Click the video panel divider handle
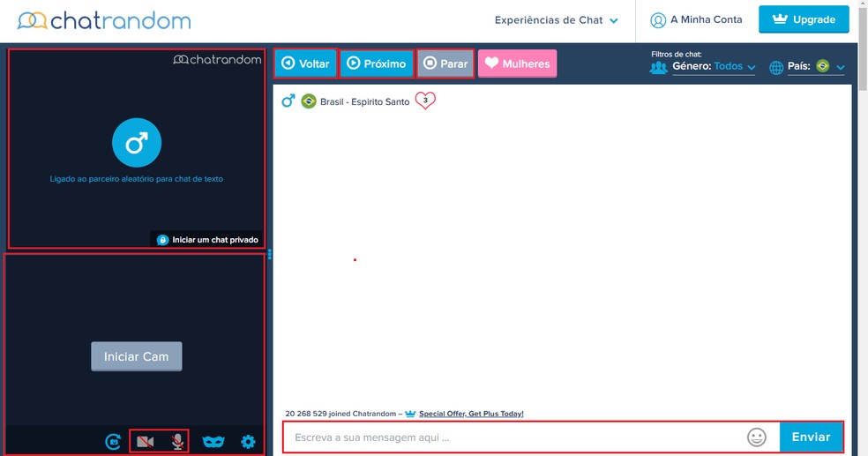Screen dimensions: 868x456 pos(270,254)
